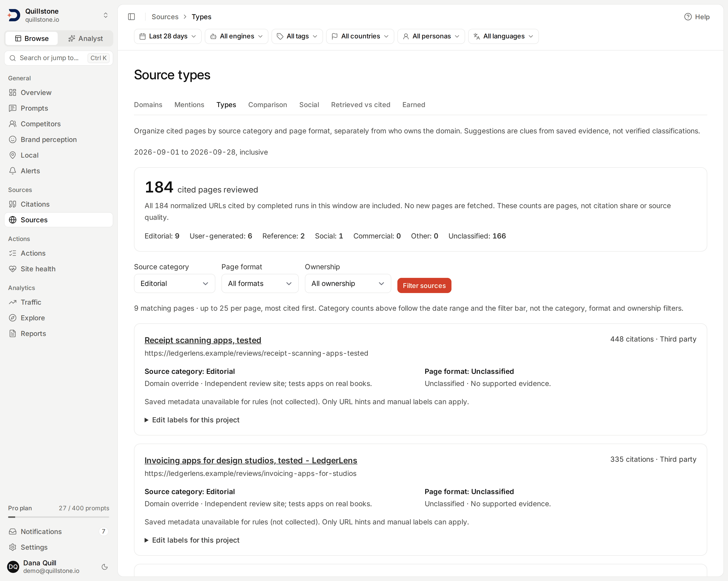Screen dimensions: 728x581
Task: Open All languages filter
Action: (503, 36)
